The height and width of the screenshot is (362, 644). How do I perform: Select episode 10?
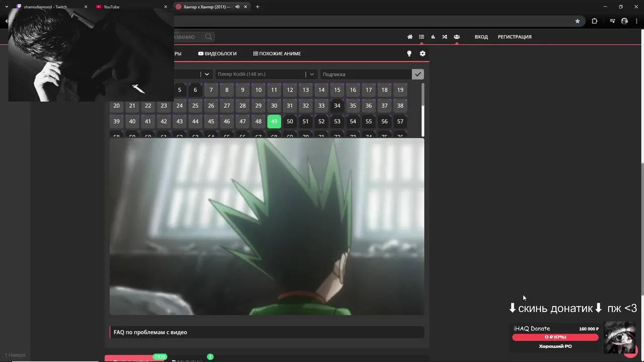click(258, 90)
